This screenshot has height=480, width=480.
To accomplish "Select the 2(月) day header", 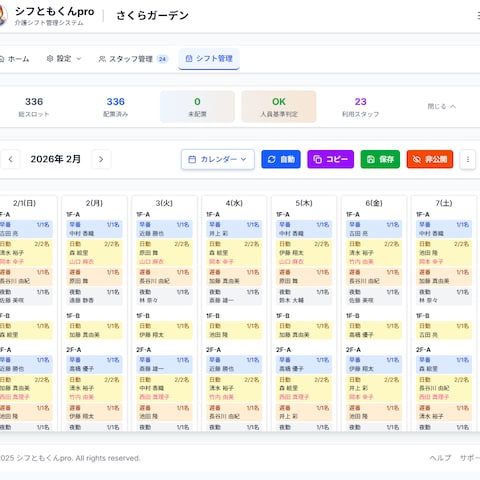I will coord(94,203).
